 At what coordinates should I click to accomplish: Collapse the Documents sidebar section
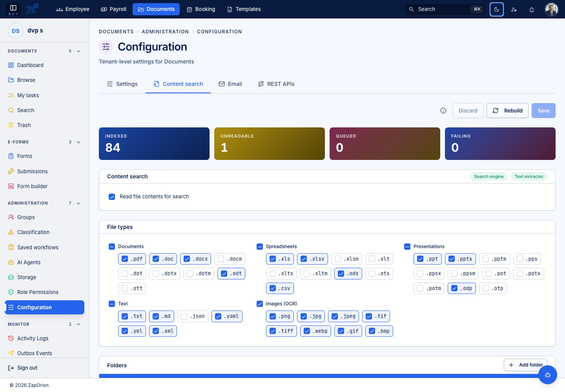[x=78, y=51]
